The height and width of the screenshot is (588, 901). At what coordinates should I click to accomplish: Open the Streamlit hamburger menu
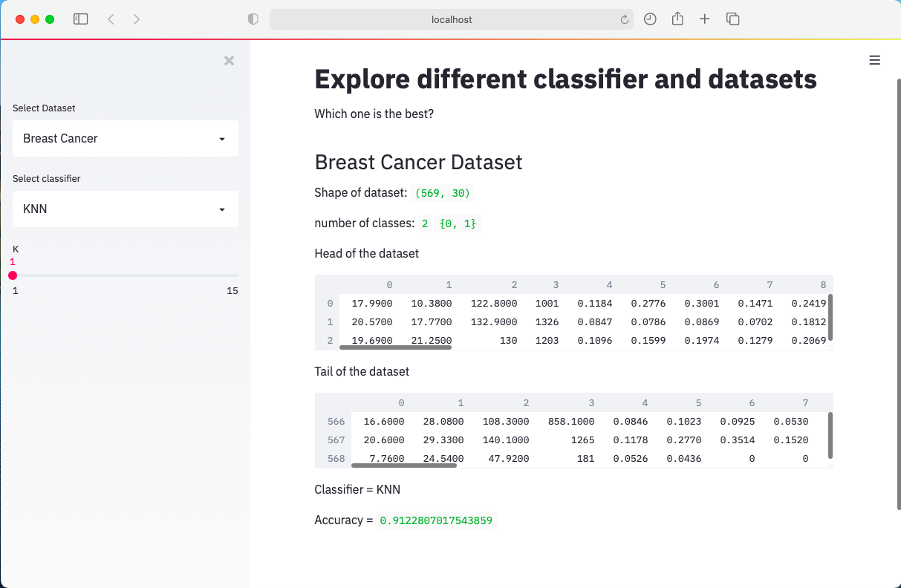tap(874, 60)
